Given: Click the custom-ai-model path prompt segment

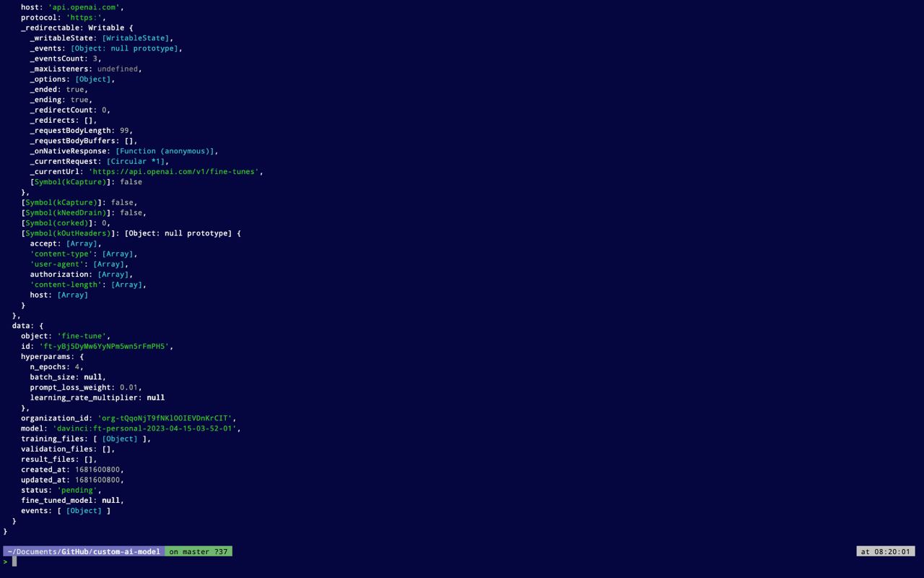Looking at the screenshot, I should click(84, 551).
